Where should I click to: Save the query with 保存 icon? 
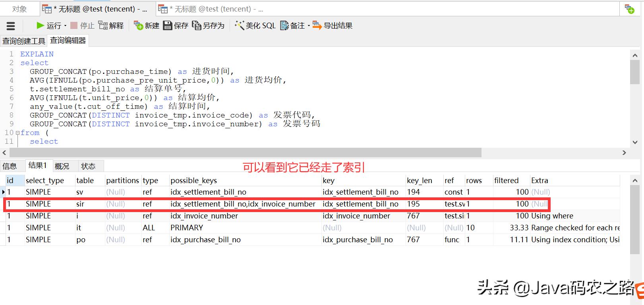(168, 26)
